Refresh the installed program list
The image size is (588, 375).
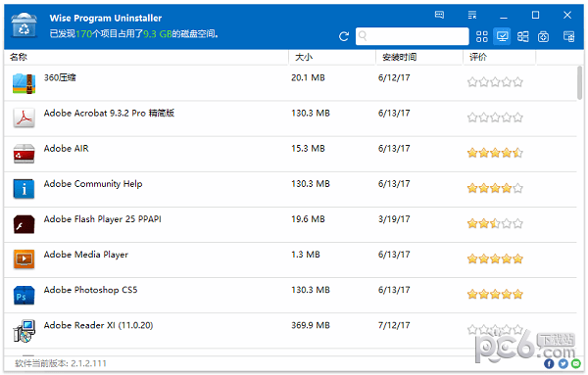(344, 36)
